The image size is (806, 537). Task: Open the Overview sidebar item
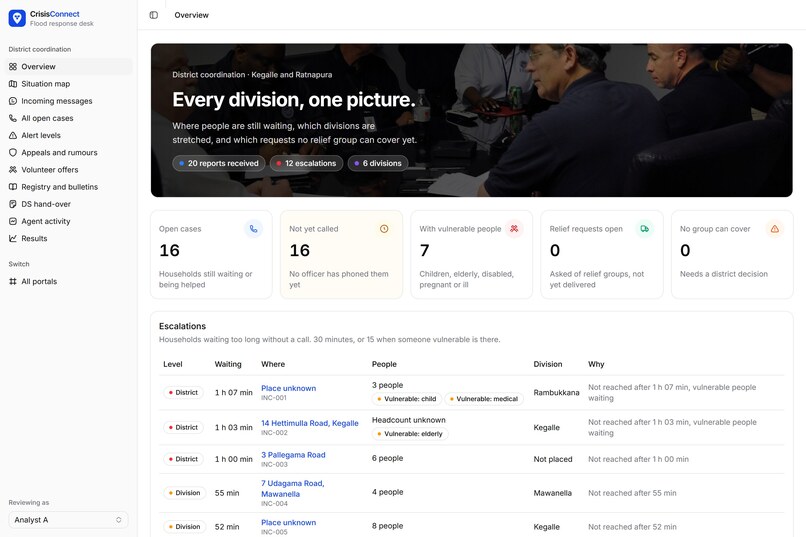[x=68, y=66]
